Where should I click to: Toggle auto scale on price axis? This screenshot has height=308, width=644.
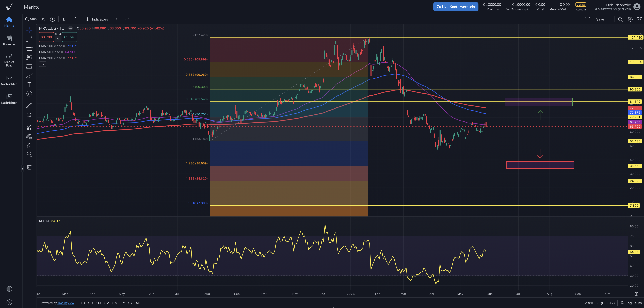pos(638,303)
